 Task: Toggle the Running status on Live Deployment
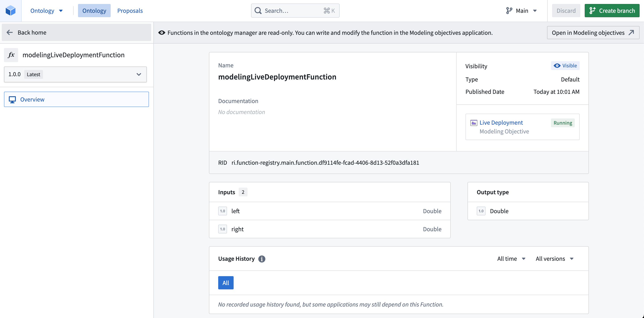click(x=563, y=122)
